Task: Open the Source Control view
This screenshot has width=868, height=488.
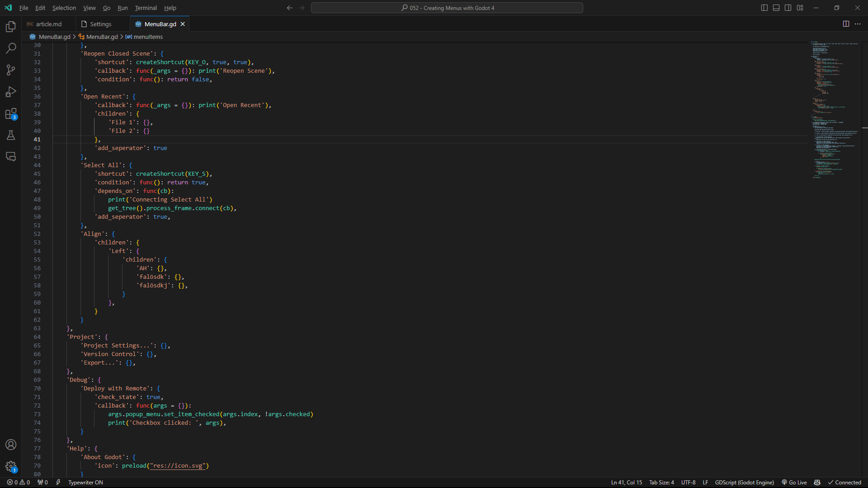Action: [11, 70]
